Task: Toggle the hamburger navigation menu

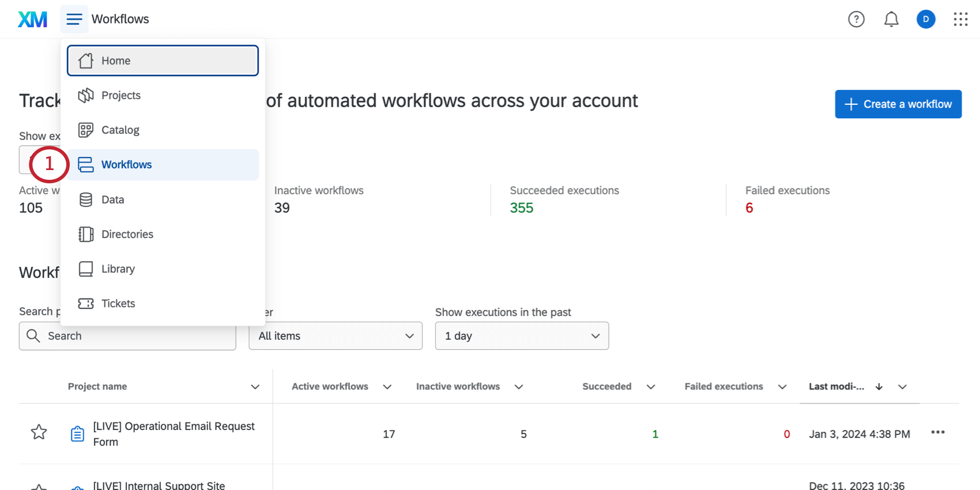Action: coord(74,19)
